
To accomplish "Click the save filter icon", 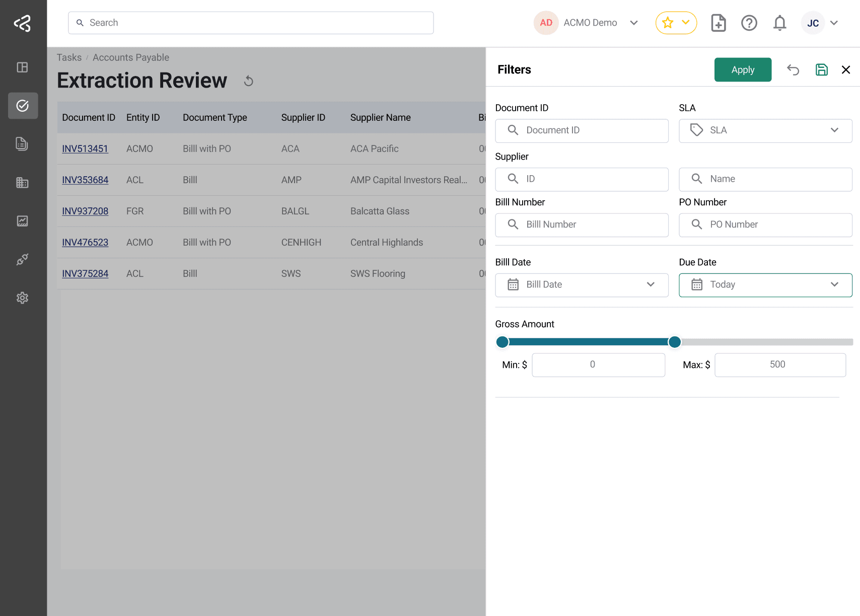I will [x=821, y=69].
